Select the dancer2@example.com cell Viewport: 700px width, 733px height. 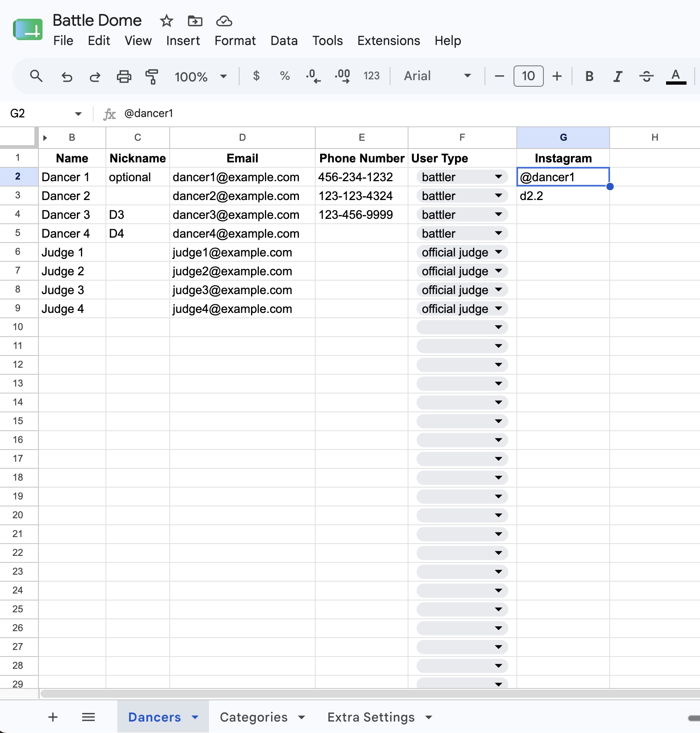click(x=242, y=196)
